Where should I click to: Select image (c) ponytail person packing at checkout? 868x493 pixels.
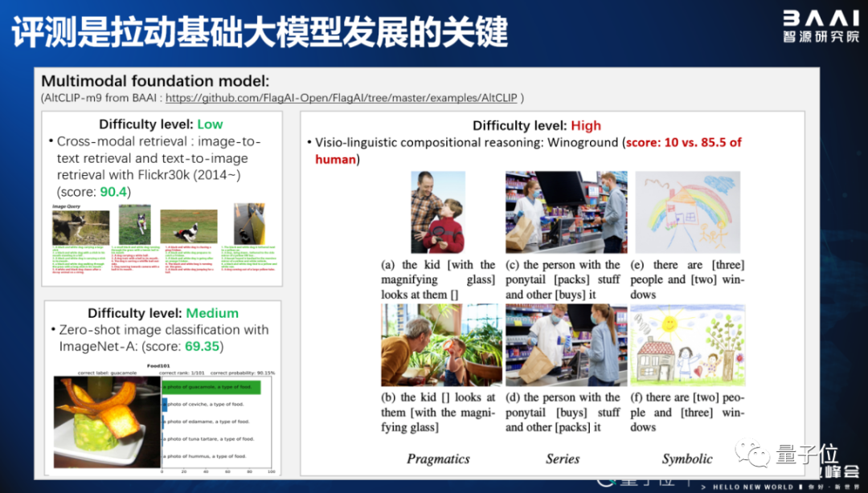pos(566,212)
